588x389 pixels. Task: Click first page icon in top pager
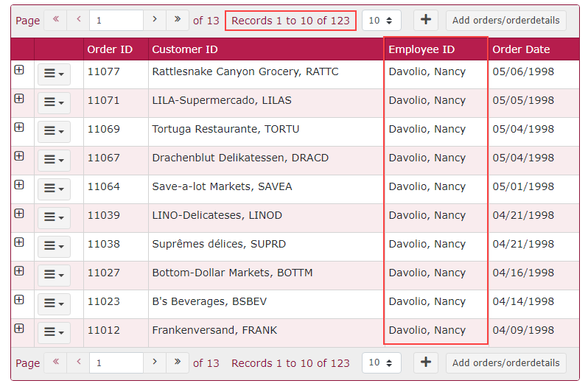click(55, 20)
